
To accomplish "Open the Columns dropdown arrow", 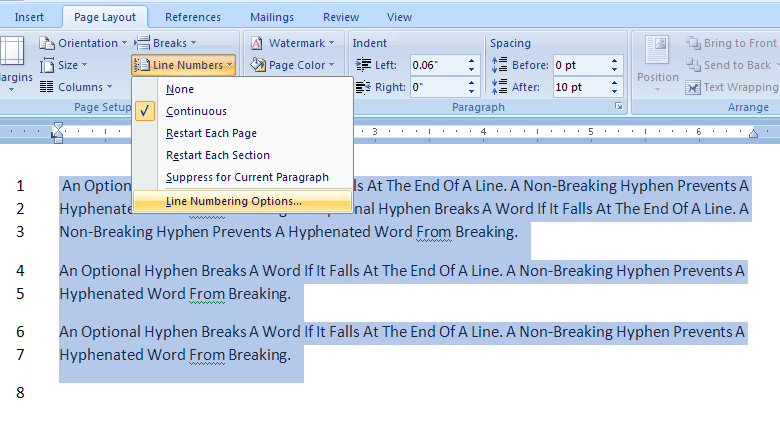I will tap(109, 87).
